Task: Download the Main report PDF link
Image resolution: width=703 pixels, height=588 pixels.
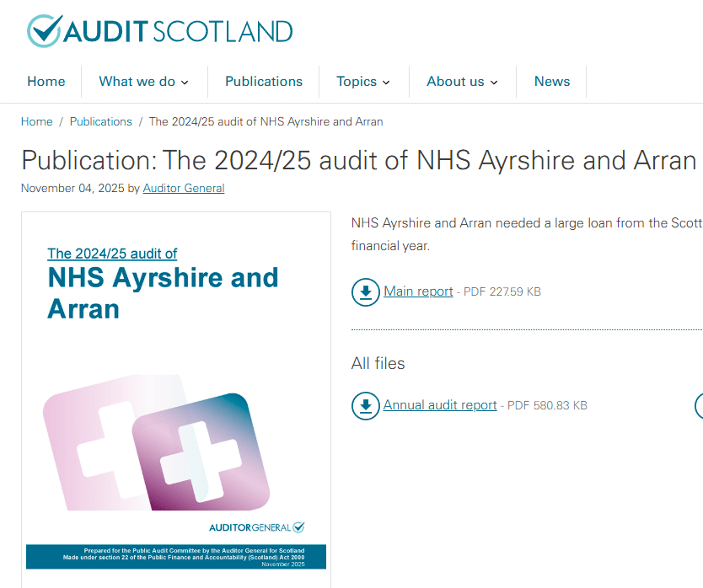Action: (x=418, y=291)
